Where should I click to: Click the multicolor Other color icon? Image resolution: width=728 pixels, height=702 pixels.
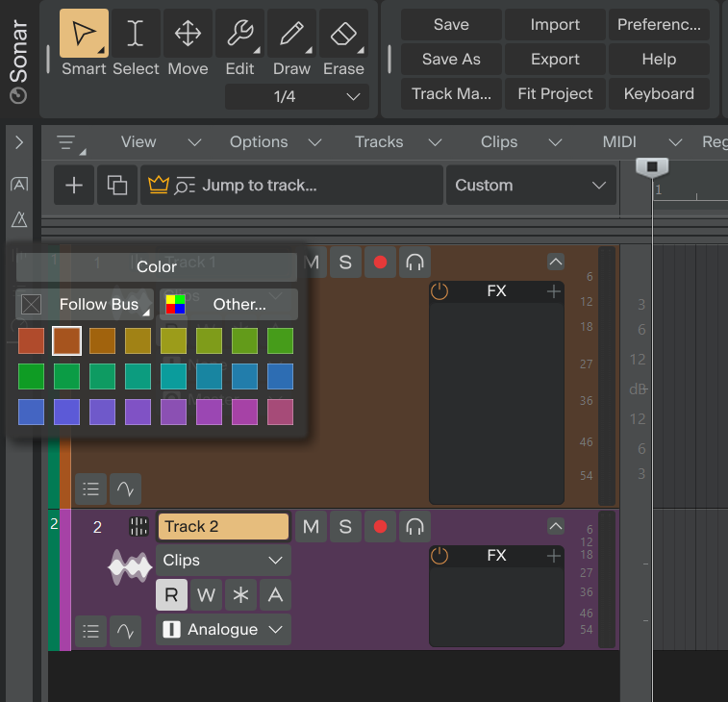[x=175, y=305]
